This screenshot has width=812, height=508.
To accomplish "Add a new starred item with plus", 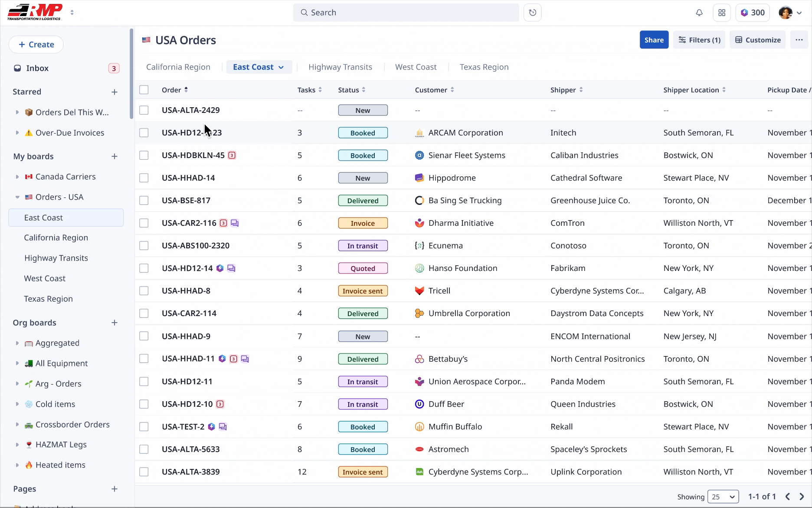I will [115, 92].
